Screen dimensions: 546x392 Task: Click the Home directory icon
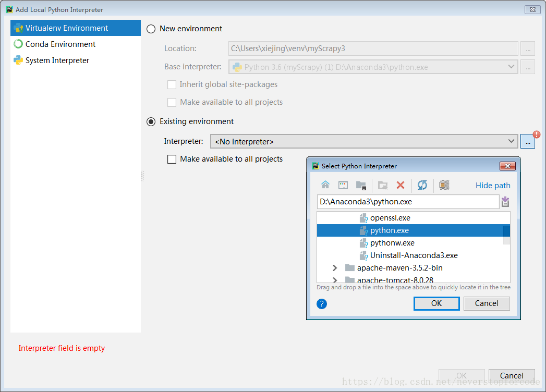[x=325, y=185]
